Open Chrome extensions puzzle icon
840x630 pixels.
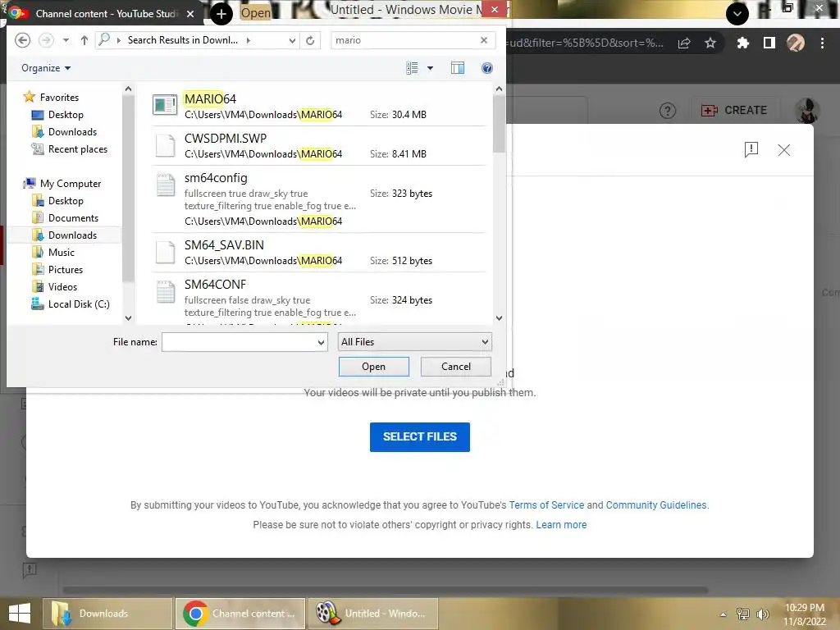[742, 43]
